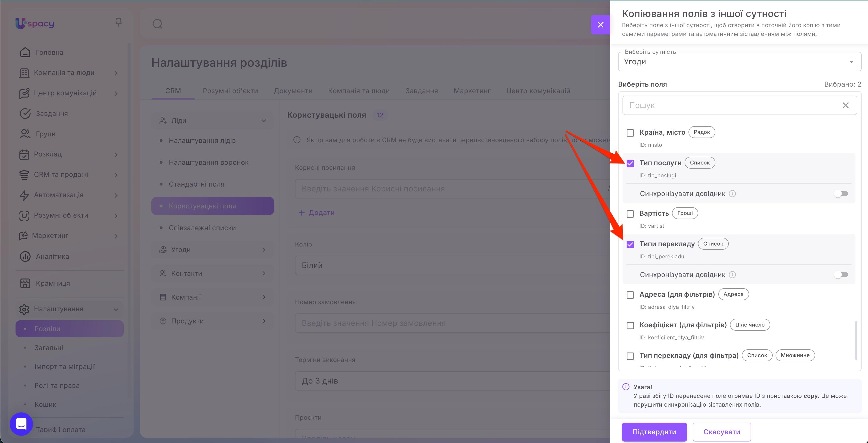
Task: Expand the Угоди section chevron
Action: click(264, 250)
